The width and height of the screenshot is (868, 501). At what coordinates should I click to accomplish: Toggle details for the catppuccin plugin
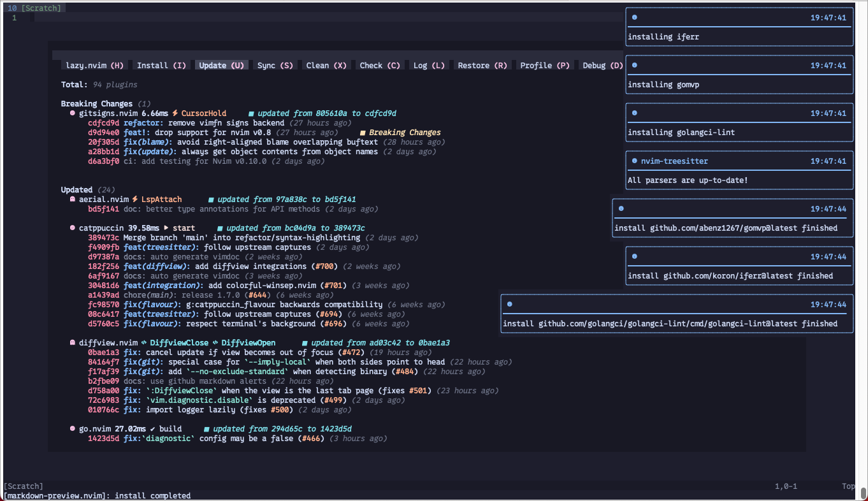coord(101,228)
